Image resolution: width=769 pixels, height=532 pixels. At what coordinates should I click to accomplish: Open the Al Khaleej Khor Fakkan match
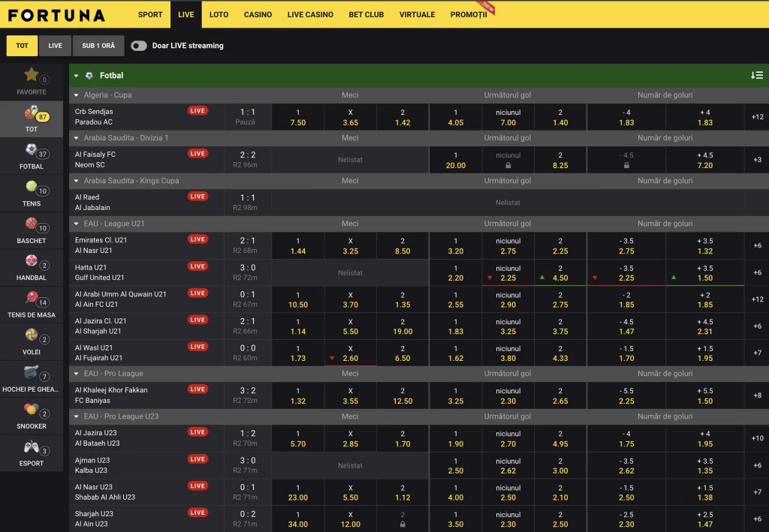pyautogui.click(x=111, y=390)
